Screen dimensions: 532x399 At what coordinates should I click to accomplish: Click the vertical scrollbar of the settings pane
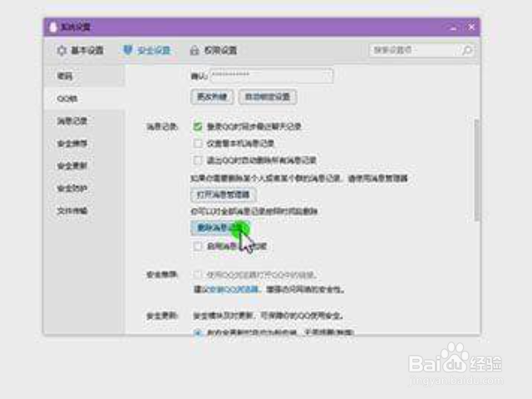476,170
